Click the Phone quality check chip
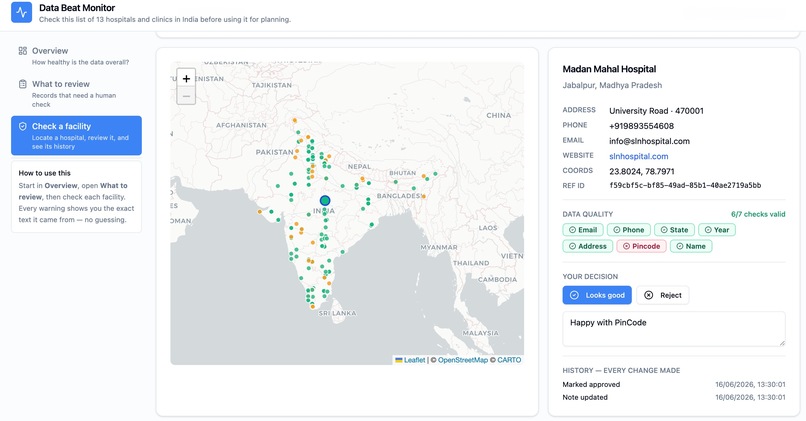The width and height of the screenshot is (806, 421). click(628, 230)
